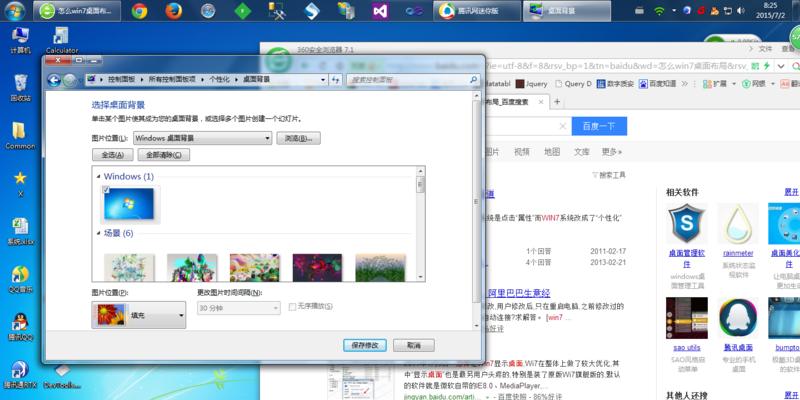
Task: Click the 浏览(B)... button
Action: 298,138
